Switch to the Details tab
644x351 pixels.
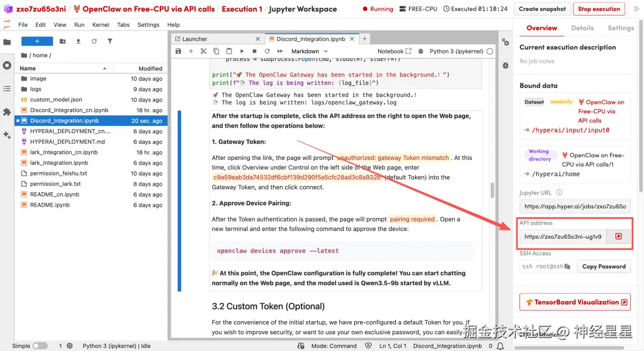pyautogui.click(x=582, y=28)
